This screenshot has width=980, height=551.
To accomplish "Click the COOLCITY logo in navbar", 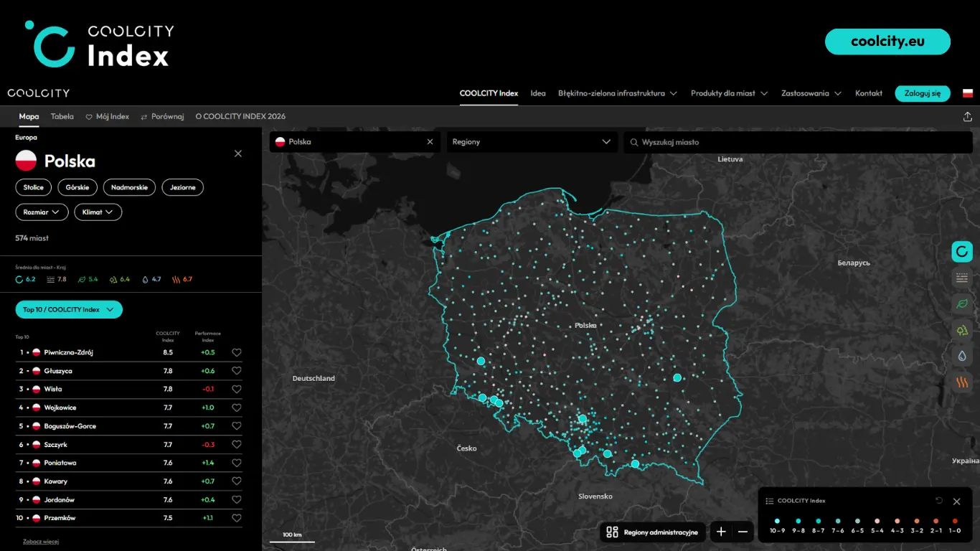I will (39, 93).
